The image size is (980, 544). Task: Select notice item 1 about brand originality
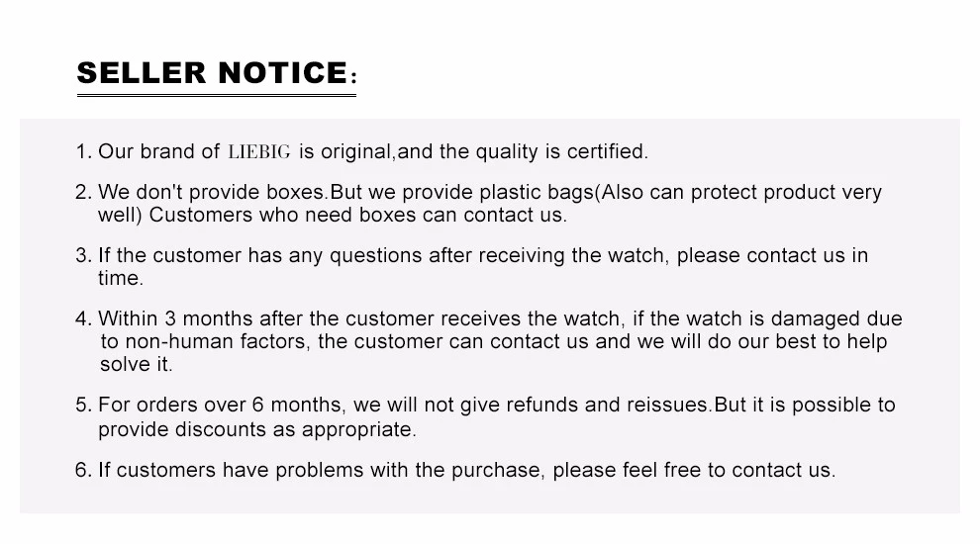362,151
